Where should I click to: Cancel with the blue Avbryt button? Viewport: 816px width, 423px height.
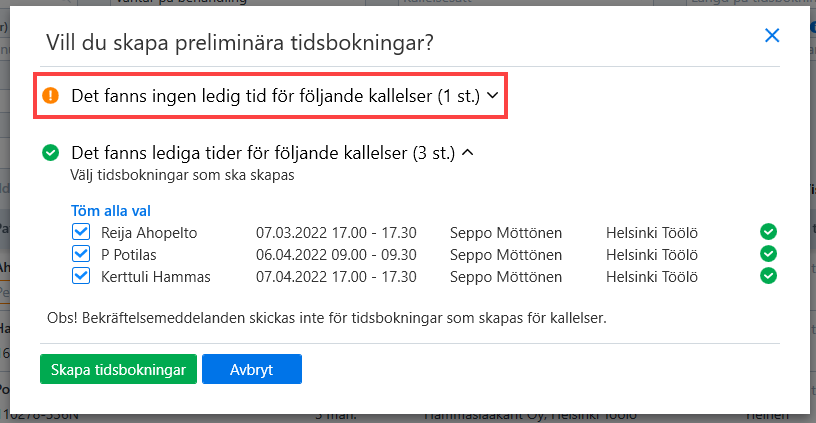point(252,369)
